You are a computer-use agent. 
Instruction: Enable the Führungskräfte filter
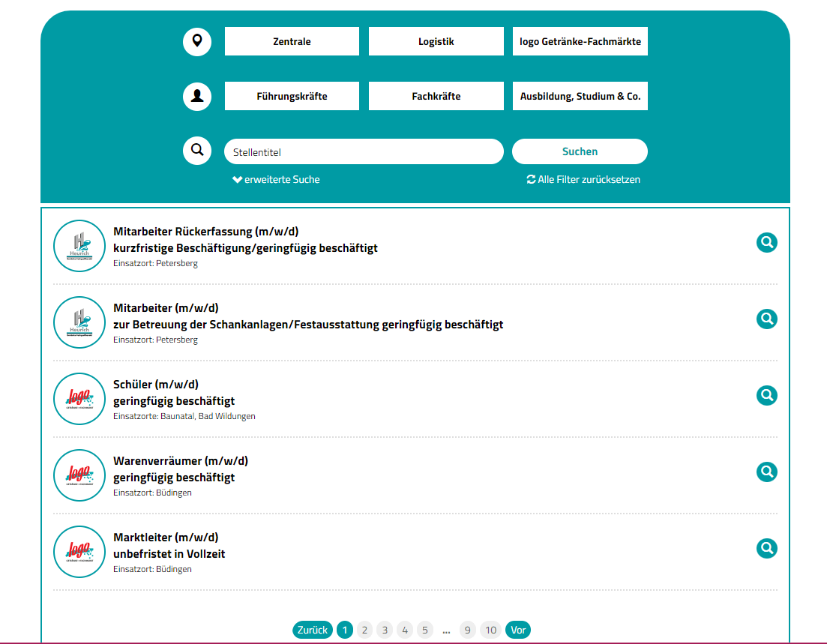(292, 96)
